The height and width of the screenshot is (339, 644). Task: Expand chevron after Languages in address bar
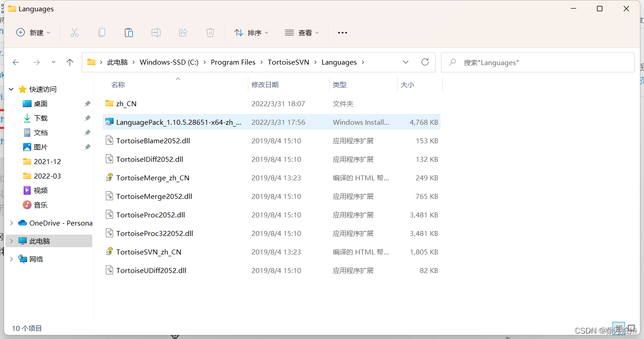point(363,62)
